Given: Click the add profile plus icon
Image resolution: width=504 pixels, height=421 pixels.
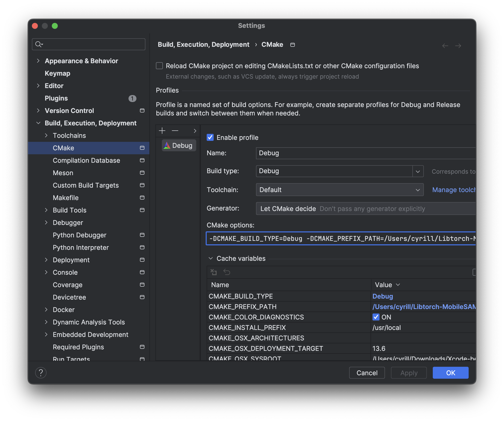Looking at the screenshot, I should [x=162, y=131].
